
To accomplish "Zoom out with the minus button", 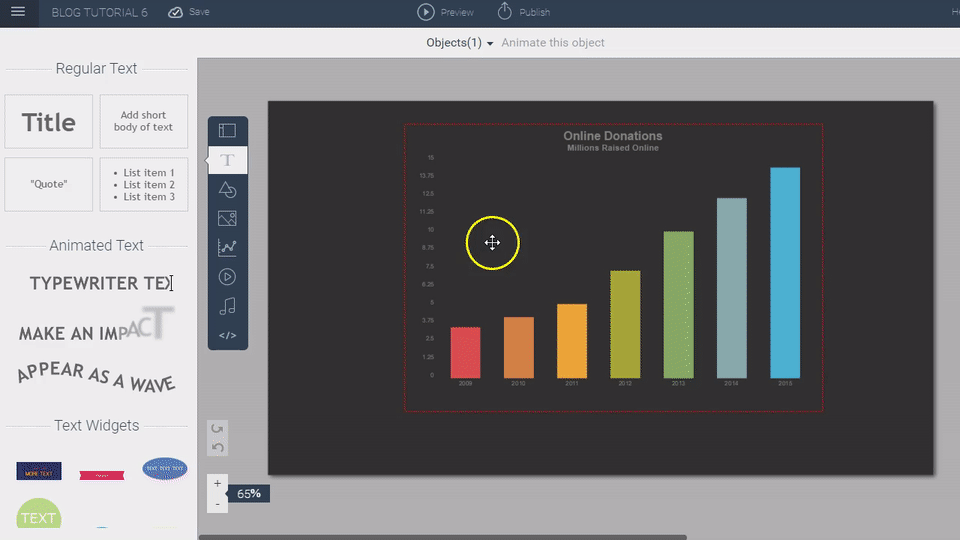I will point(217,504).
